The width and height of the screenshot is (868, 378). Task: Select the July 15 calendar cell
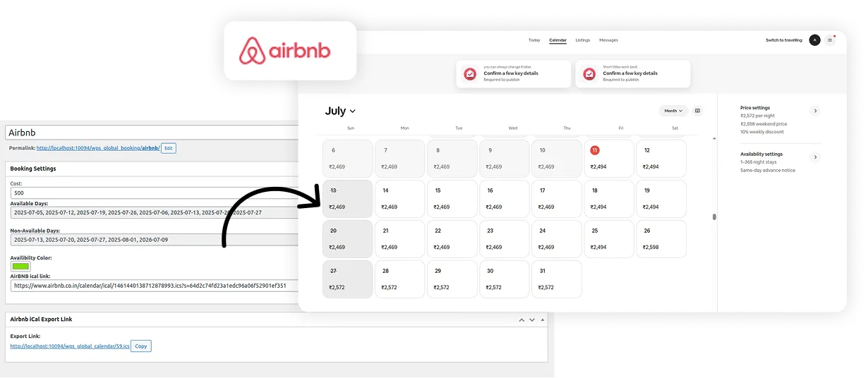click(452, 199)
